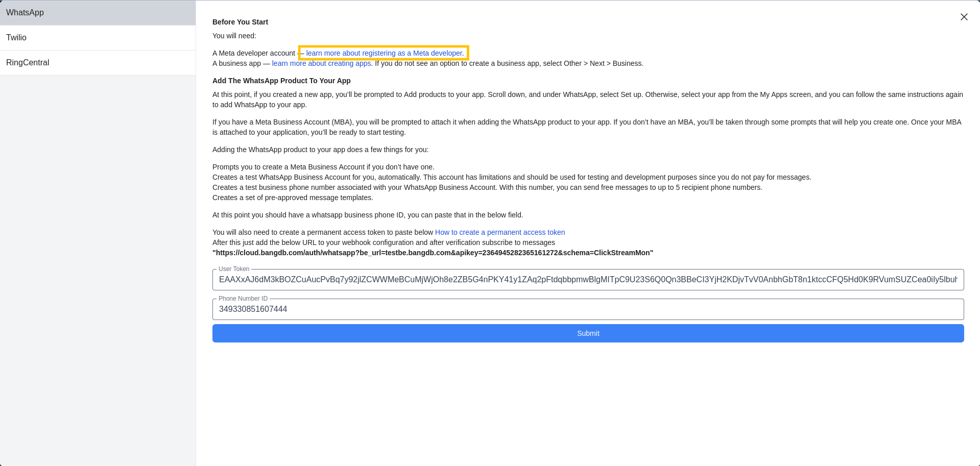Switch to the Twilio option

[98, 38]
